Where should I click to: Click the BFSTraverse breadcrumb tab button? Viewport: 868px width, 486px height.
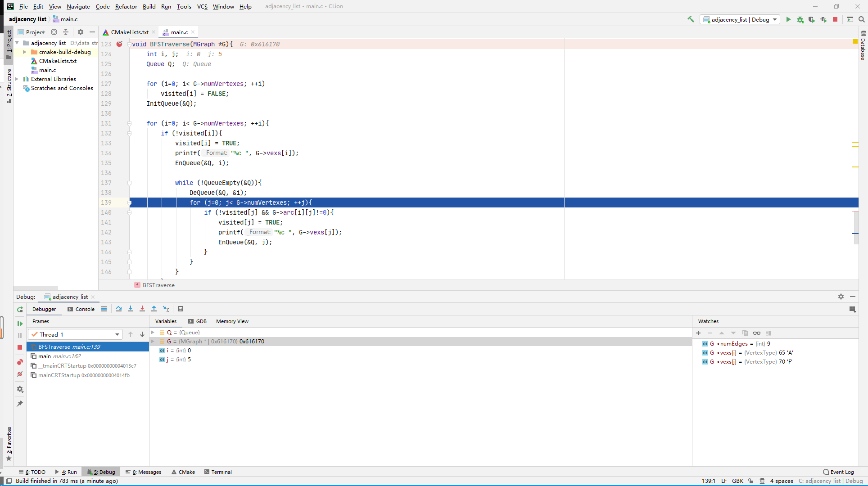[x=158, y=285]
